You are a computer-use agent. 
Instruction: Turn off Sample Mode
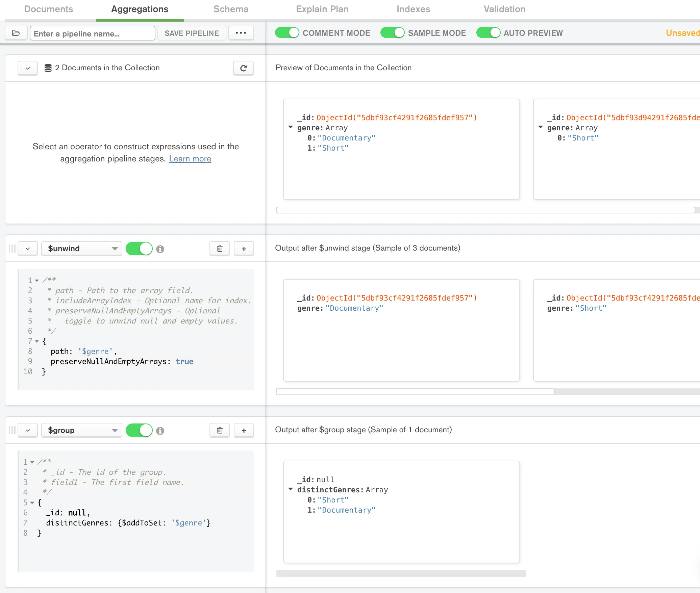(392, 33)
